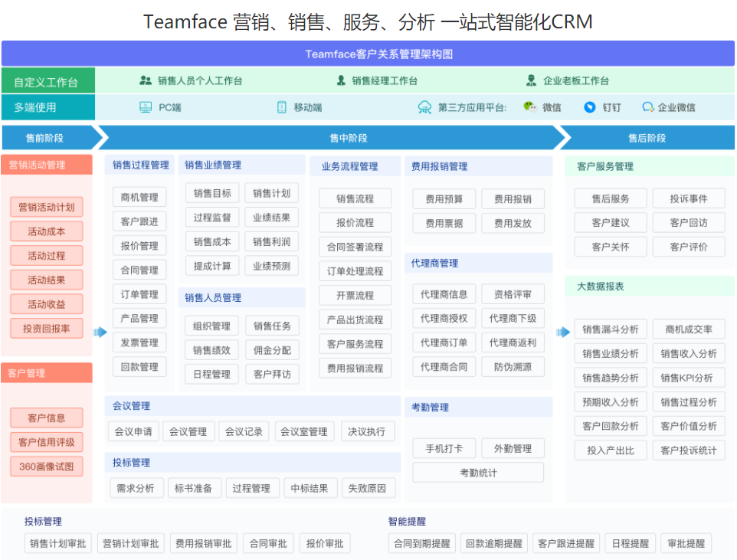Image resolution: width=737 pixels, height=560 pixels.
Task: Select the 外勤管理 box
Action: (x=513, y=449)
